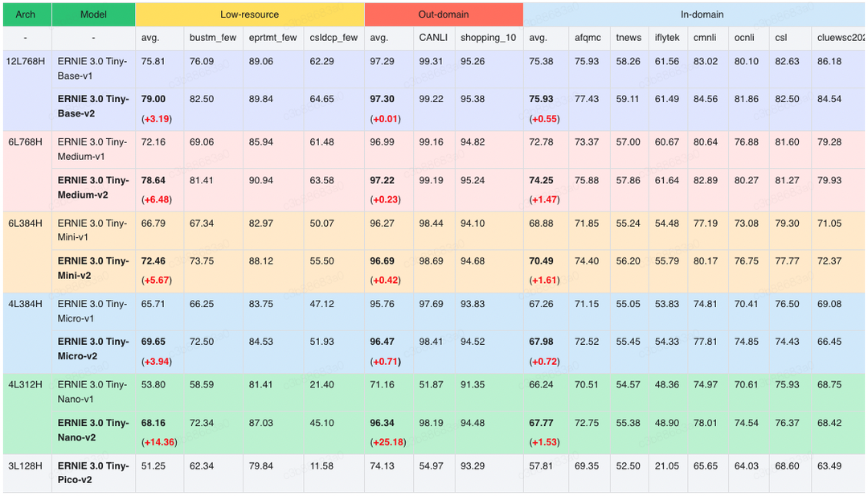Click the 11.58 csldcp_few value
This screenshot has width=868, height=496.
(x=321, y=466)
